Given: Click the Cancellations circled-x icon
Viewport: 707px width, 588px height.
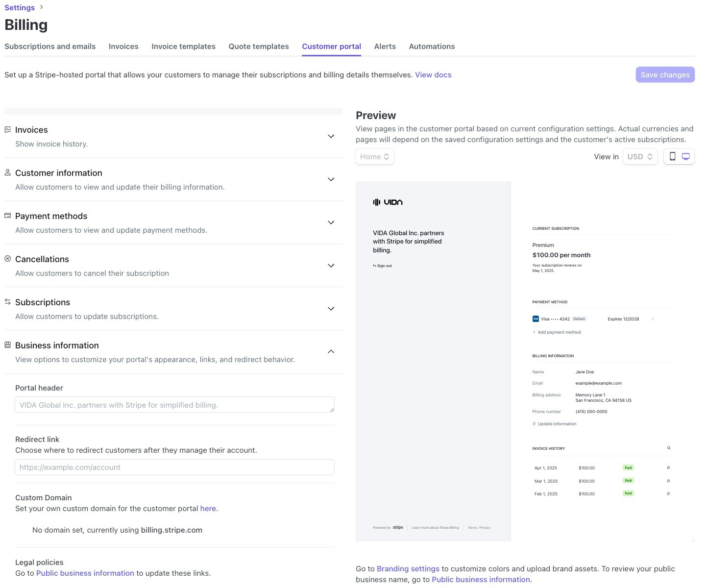Looking at the screenshot, I should (7, 258).
